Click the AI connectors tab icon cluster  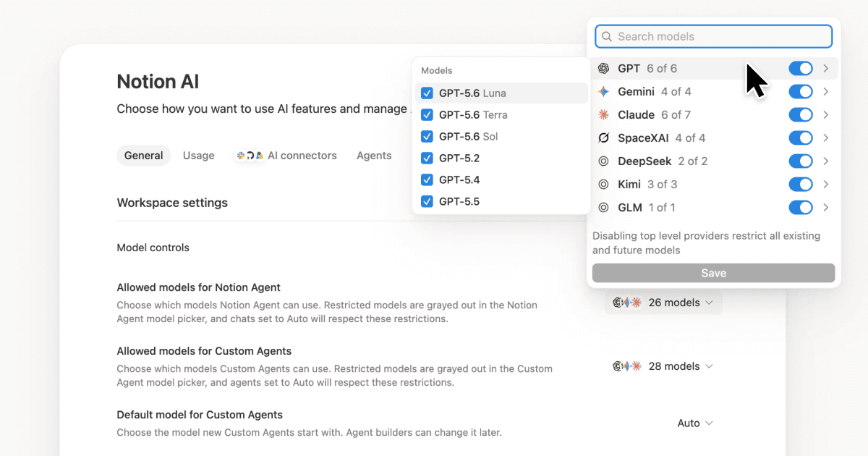(x=250, y=156)
